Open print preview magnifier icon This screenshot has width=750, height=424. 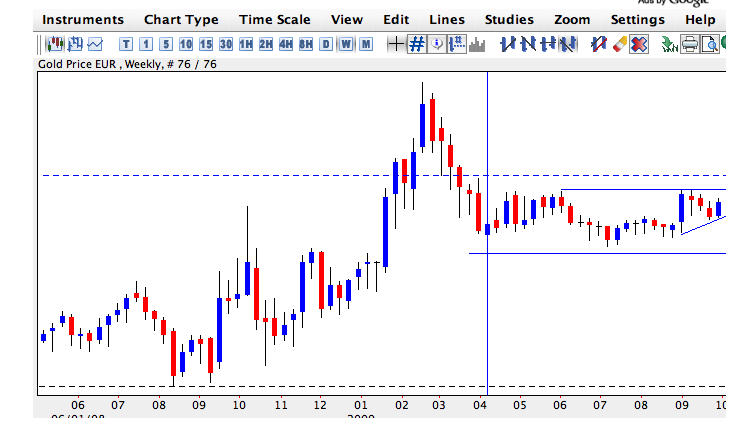coord(709,43)
